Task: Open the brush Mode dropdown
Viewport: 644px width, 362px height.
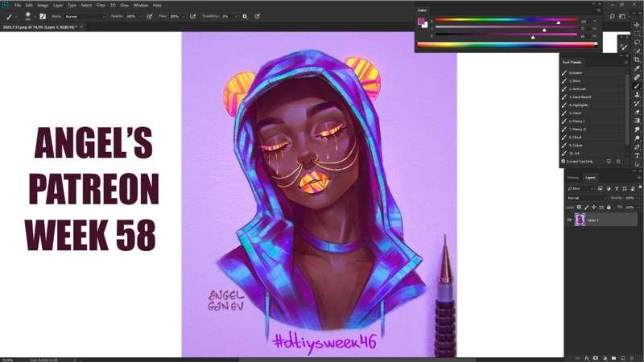Action: tap(85, 16)
